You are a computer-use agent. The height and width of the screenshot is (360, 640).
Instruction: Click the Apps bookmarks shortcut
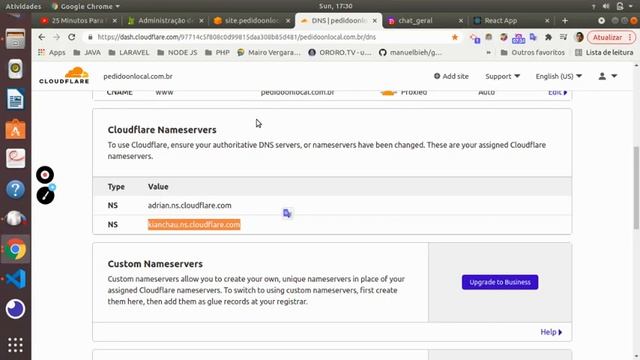[x=51, y=52]
